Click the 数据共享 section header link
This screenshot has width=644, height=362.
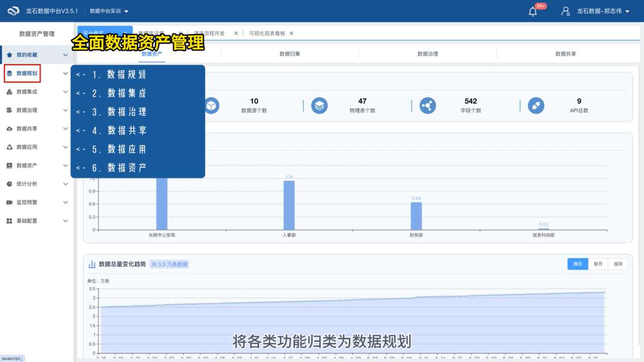564,54
